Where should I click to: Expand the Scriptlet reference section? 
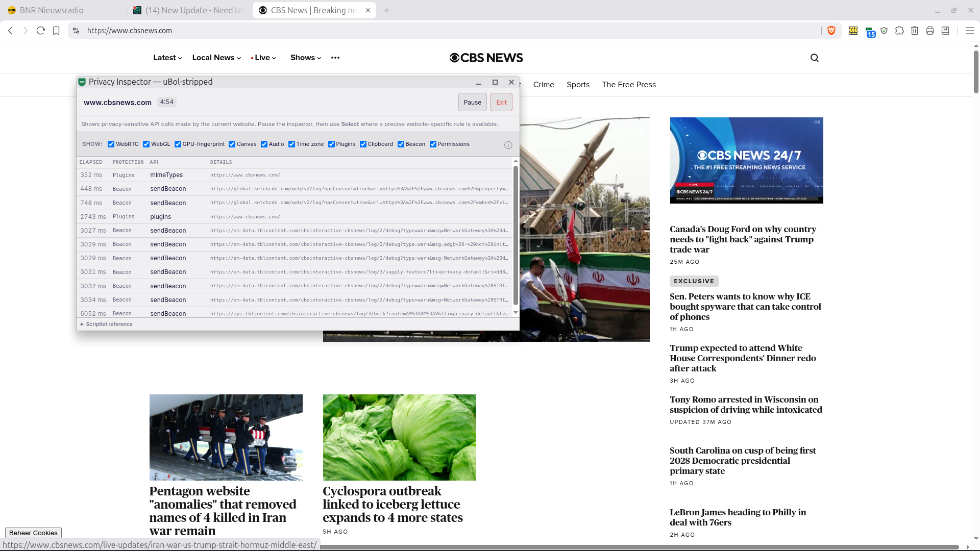tap(106, 324)
